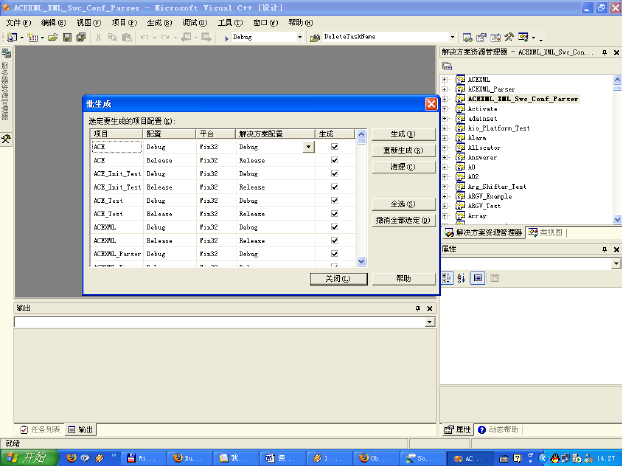Click the Find in Files icon beside DeleteTaskName
The width and height of the screenshot is (622, 466).
click(x=315, y=37)
